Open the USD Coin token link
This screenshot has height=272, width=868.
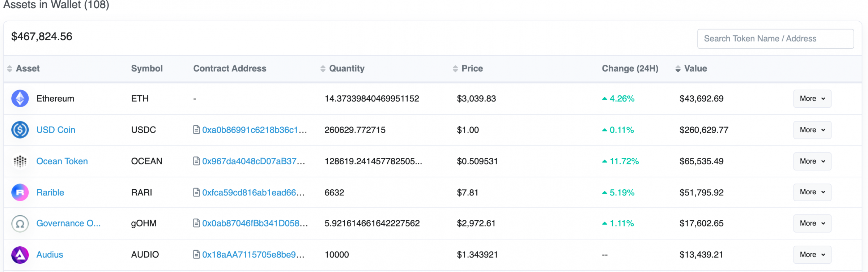[56, 130]
